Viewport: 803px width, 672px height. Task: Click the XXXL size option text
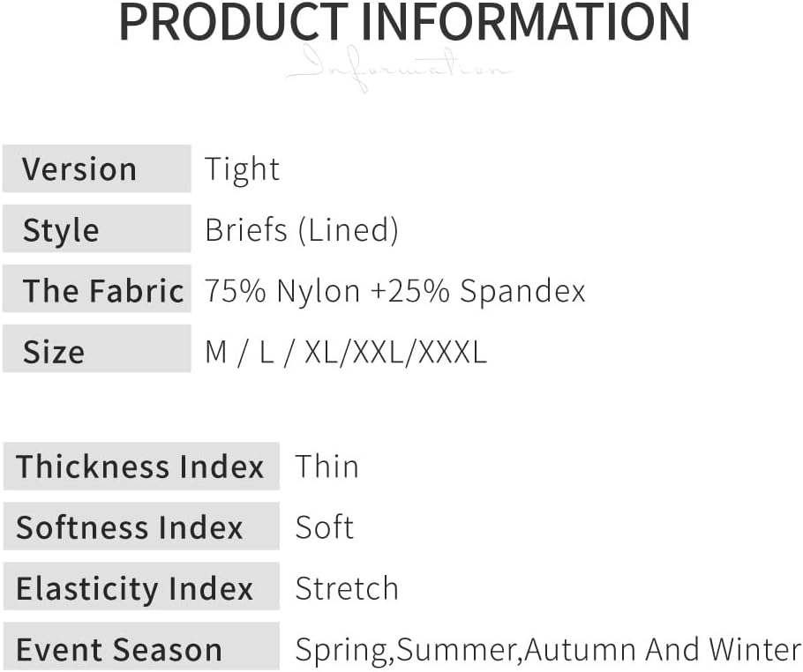click(x=452, y=351)
